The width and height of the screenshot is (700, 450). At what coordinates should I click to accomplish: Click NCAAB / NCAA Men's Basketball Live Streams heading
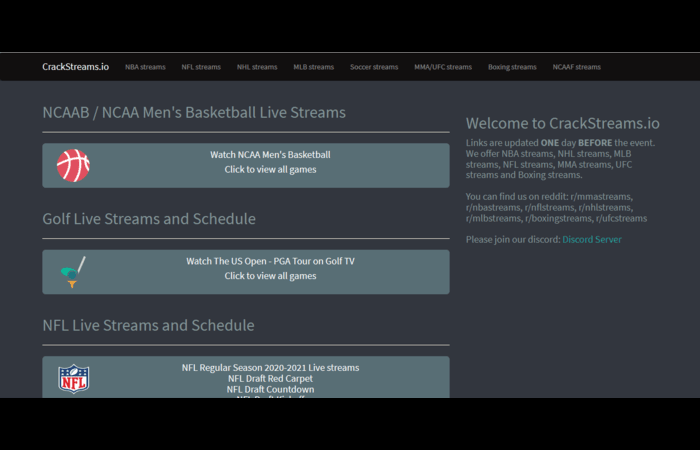point(194,112)
